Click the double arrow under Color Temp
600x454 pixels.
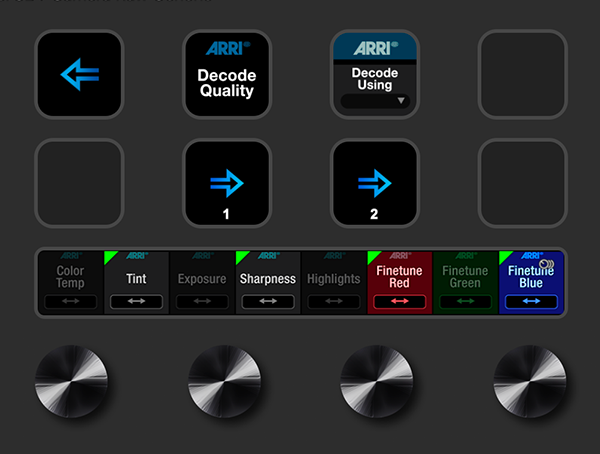(x=71, y=301)
